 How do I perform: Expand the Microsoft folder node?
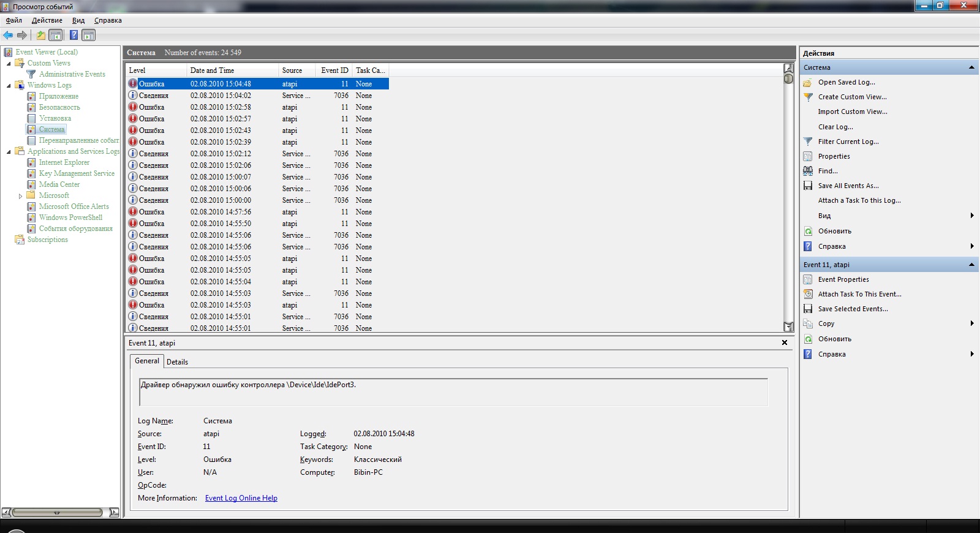20,196
